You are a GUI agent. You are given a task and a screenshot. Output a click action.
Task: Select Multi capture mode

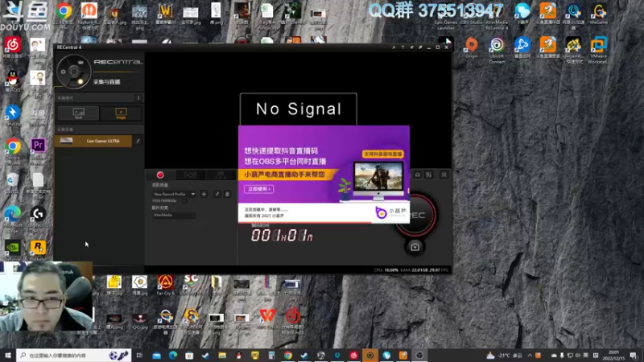(x=78, y=113)
